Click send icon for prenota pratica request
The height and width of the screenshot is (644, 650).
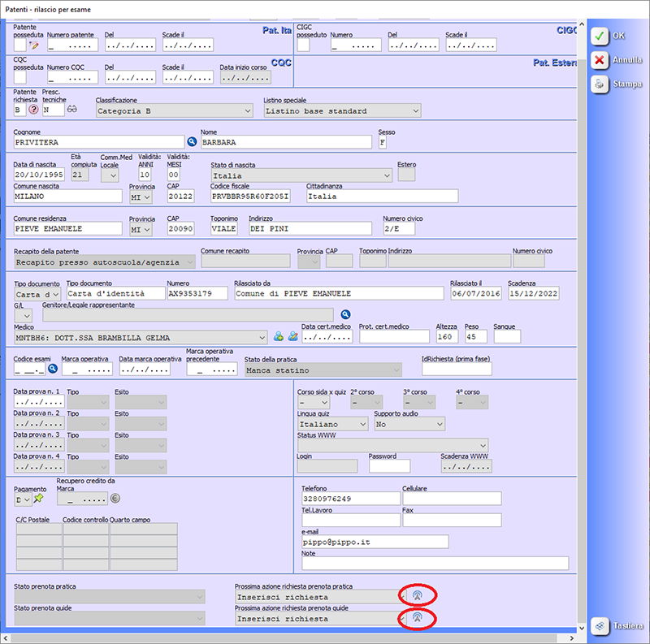[x=417, y=596]
